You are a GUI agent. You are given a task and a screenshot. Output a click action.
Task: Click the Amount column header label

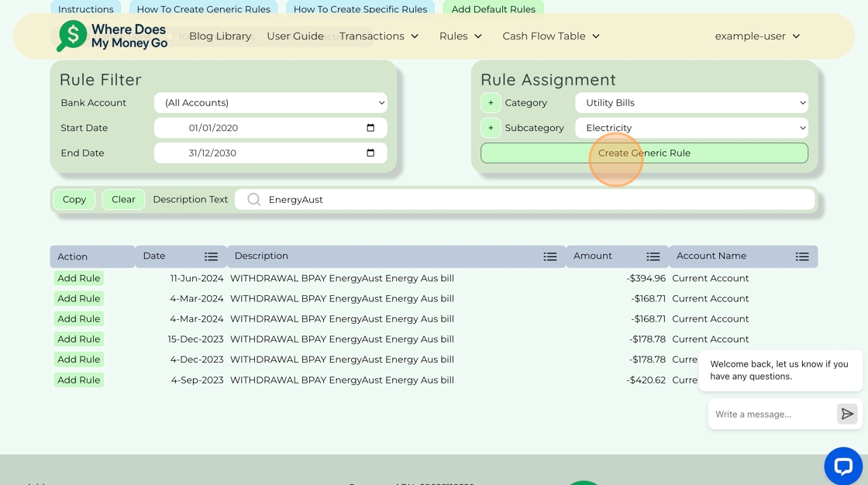click(x=592, y=256)
